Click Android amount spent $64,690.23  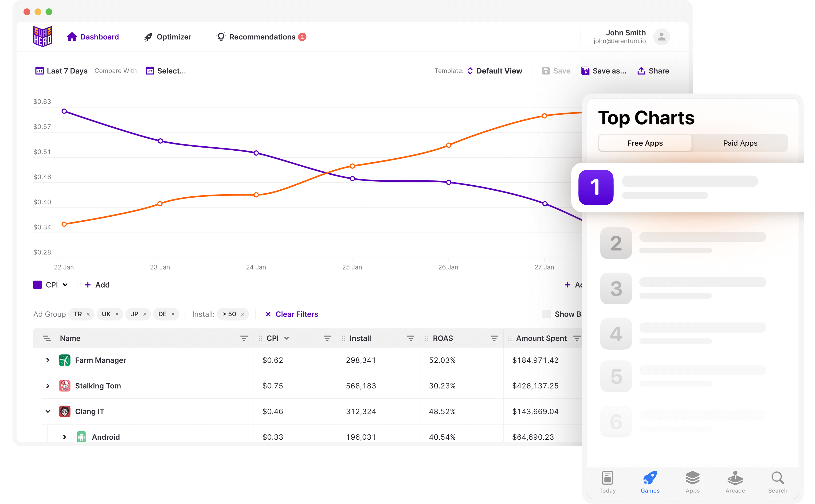coord(533,437)
